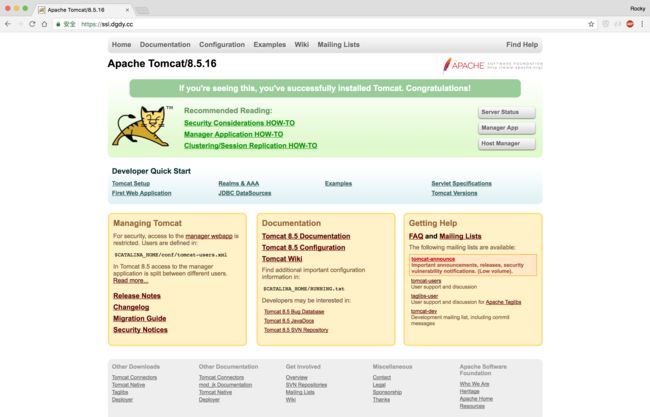Open Security Considerations HOW-TO link
The height and width of the screenshot is (417, 650).
click(239, 123)
